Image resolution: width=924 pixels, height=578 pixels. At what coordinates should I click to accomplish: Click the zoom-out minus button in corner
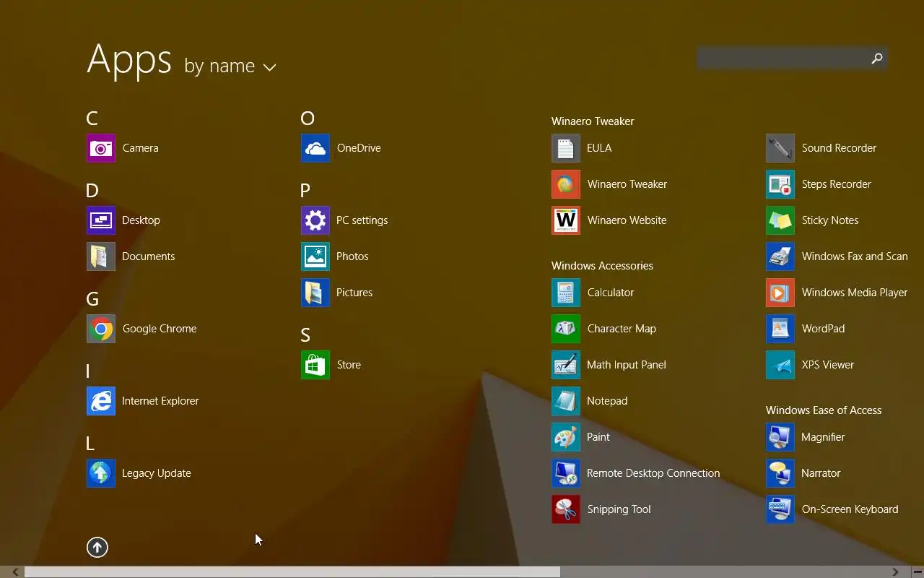click(917, 572)
